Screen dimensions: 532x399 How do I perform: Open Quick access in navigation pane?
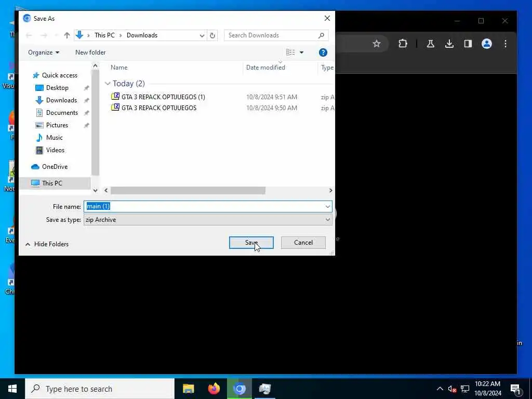point(59,75)
